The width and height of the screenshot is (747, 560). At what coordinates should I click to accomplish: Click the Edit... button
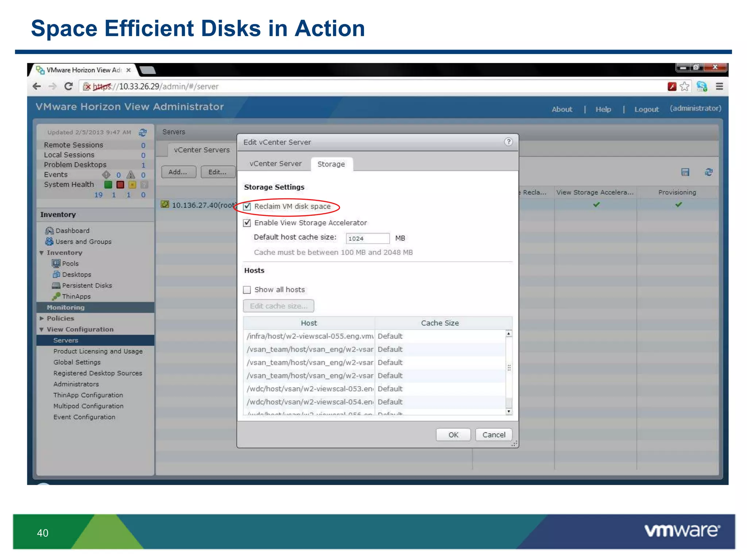218,172
